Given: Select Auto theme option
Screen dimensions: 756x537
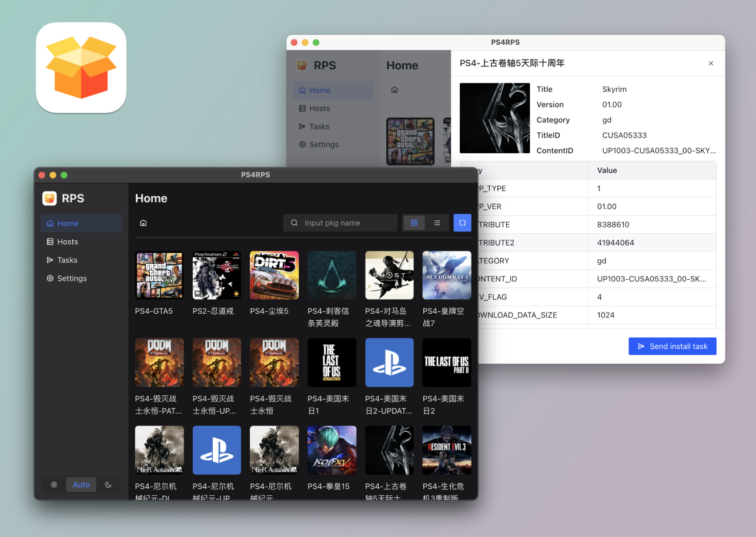Looking at the screenshot, I should [81, 485].
